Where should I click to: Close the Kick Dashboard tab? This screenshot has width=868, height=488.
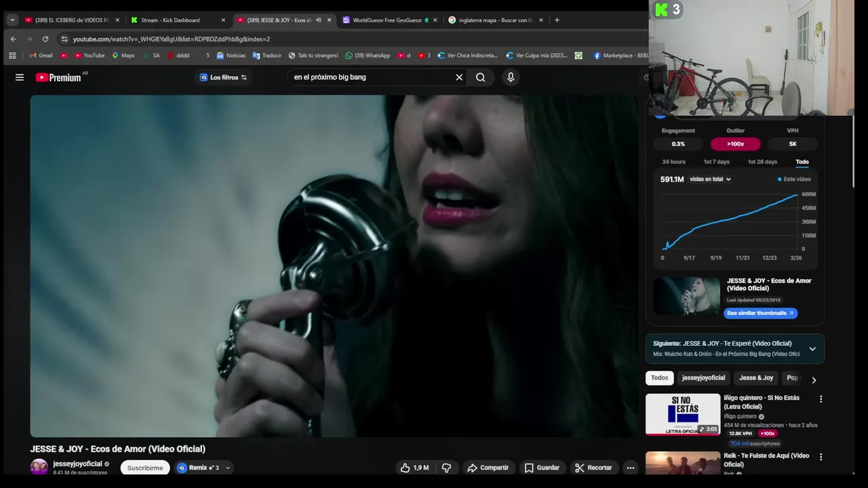click(x=223, y=20)
